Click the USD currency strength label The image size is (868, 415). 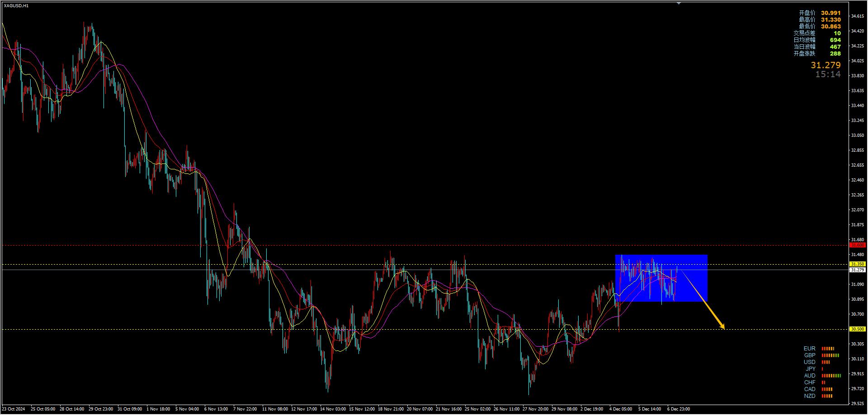click(809, 362)
